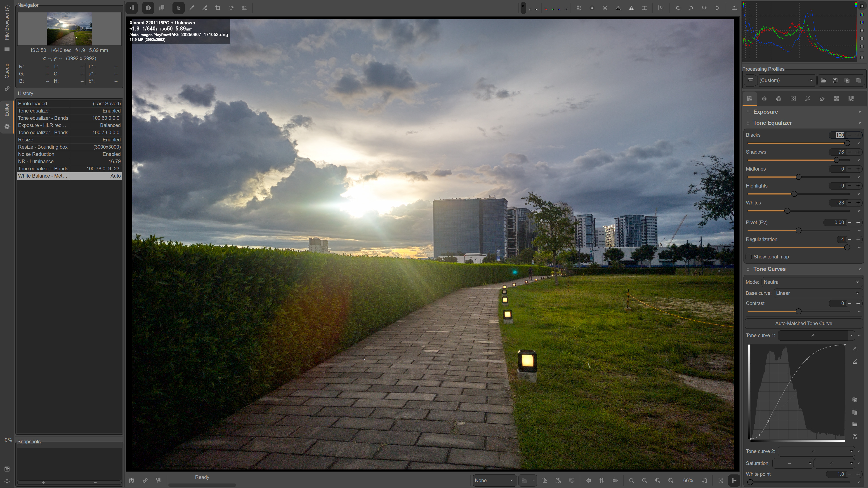Save current profile to file icon
Screen dimensions: 868x488
coord(835,80)
